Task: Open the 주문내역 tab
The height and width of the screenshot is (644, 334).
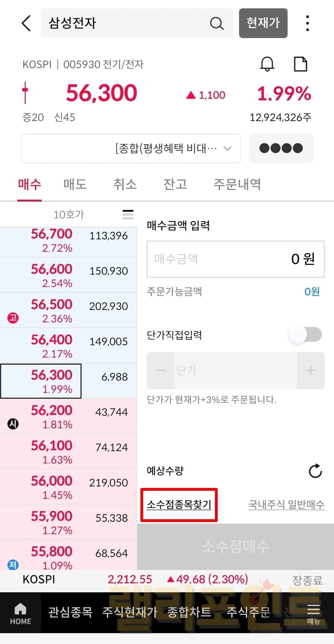Action: point(237,185)
